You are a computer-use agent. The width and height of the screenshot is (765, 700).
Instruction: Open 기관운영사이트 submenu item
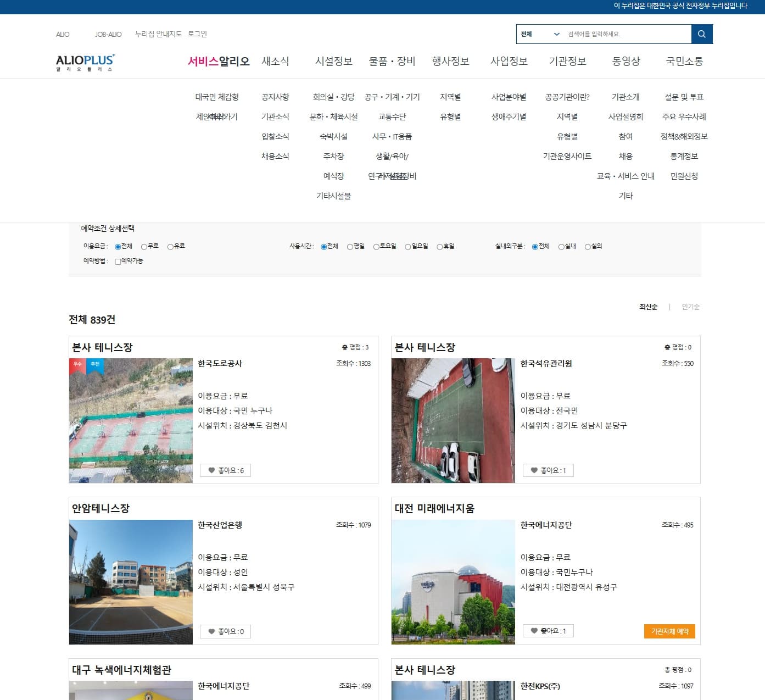point(567,156)
